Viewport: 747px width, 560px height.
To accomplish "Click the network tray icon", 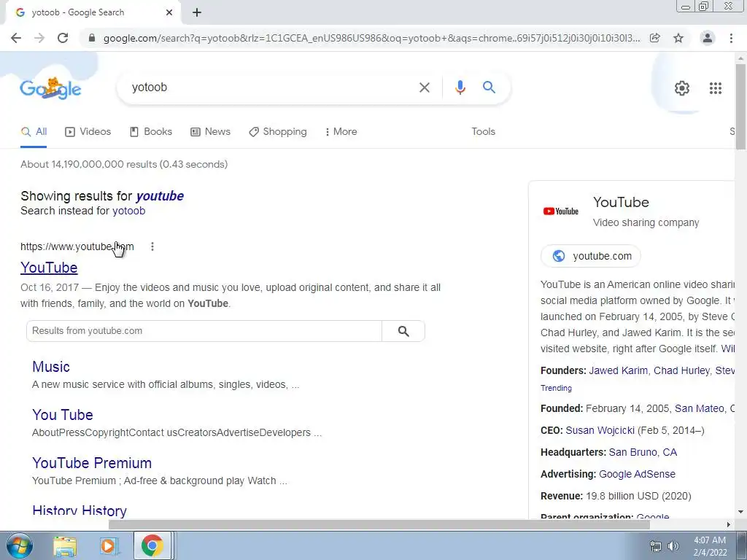I will pyautogui.click(x=656, y=546).
